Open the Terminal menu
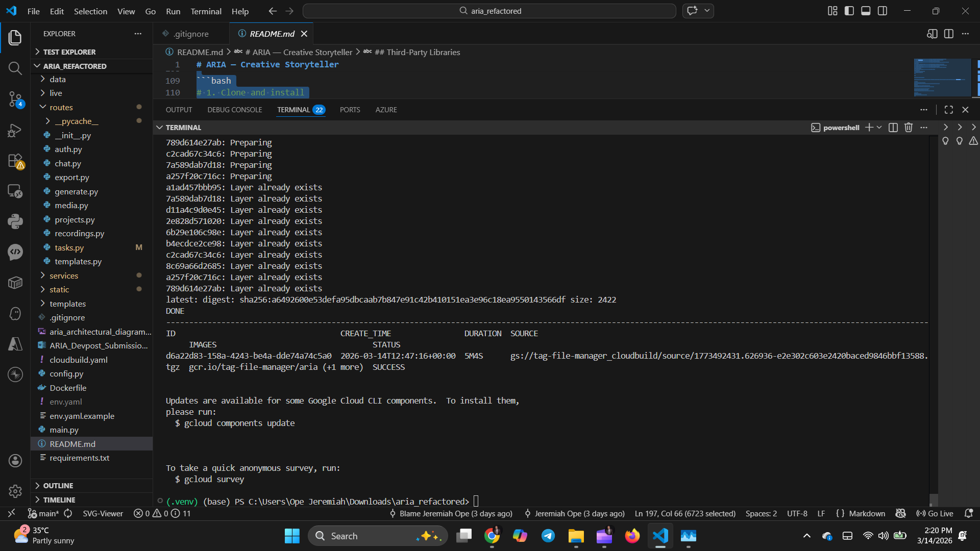 point(206,11)
